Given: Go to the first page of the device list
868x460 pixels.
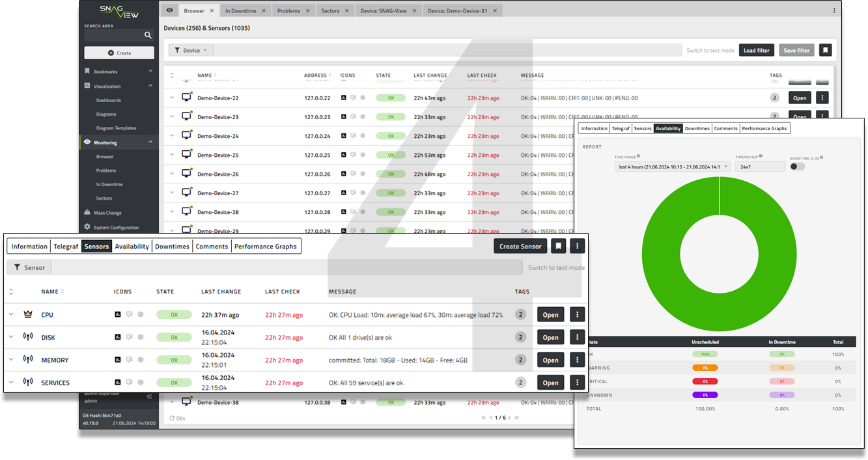Looking at the screenshot, I should [x=484, y=418].
